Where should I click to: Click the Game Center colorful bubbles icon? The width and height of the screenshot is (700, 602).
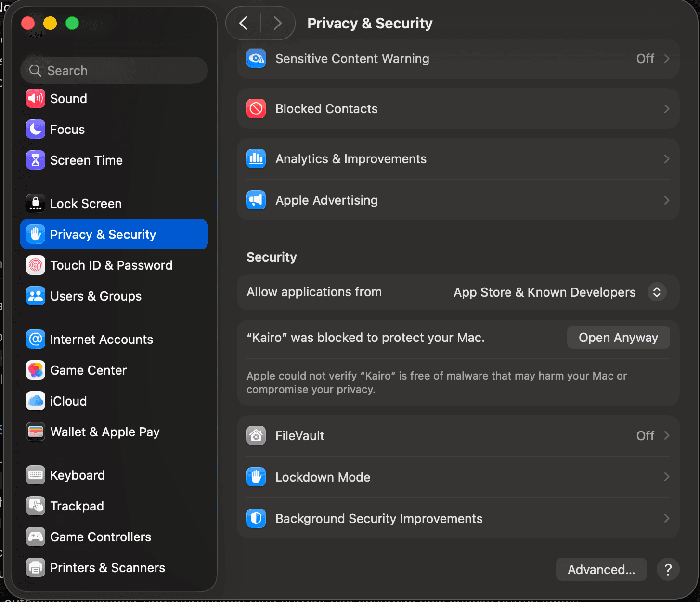tap(36, 370)
